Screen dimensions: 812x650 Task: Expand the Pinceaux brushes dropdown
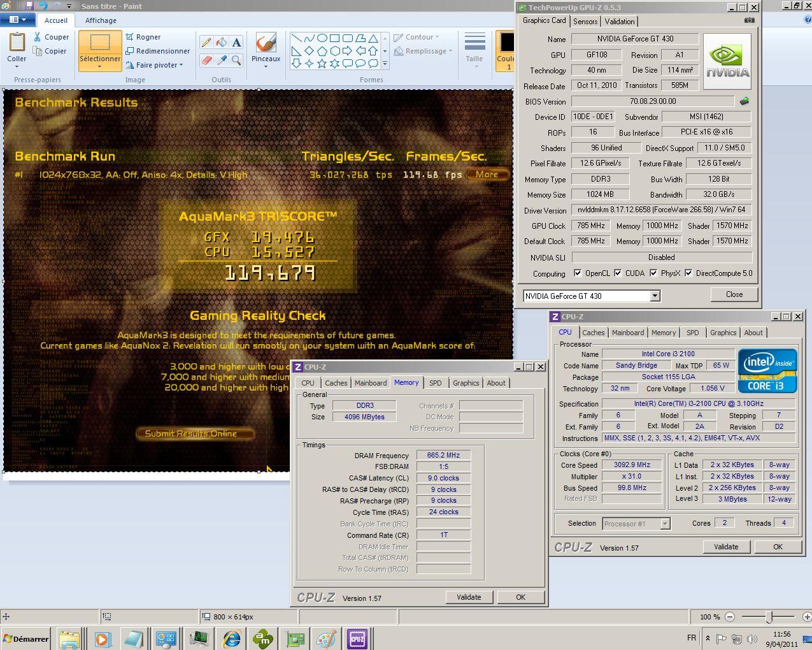pyautogui.click(x=266, y=66)
